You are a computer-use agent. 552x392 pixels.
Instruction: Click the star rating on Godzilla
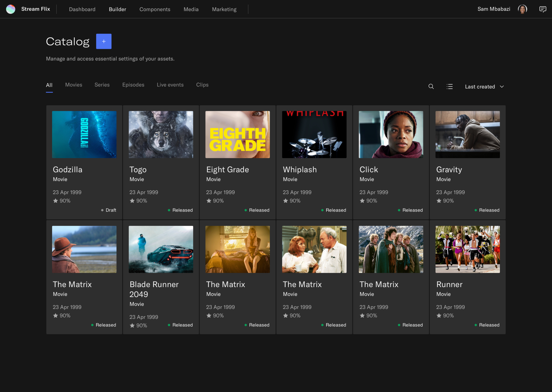click(56, 201)
